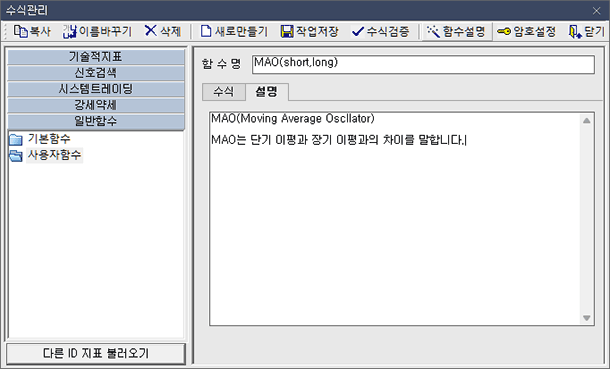Click the 'MAO는 단기 이평과' description line

click(x=338, y=140)
